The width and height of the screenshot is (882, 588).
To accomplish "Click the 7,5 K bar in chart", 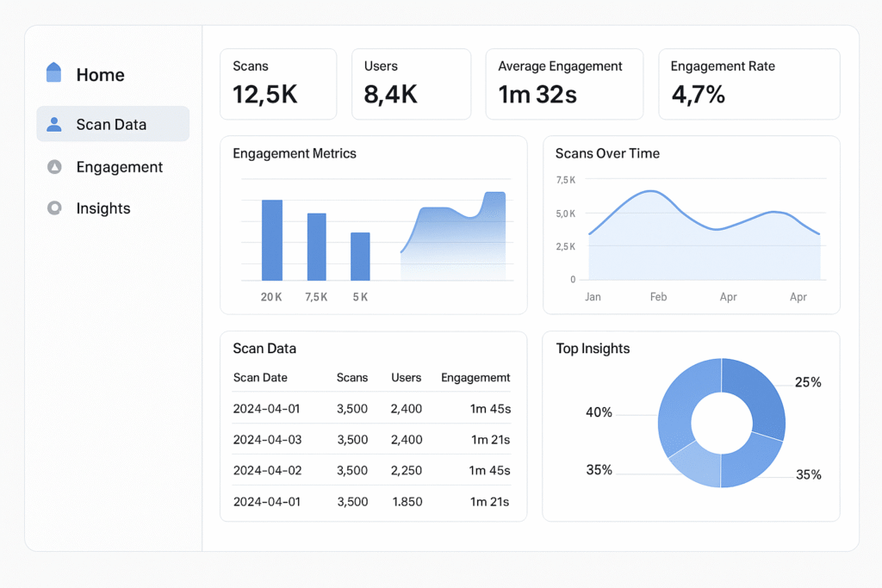I will click(x=317, y=247).
